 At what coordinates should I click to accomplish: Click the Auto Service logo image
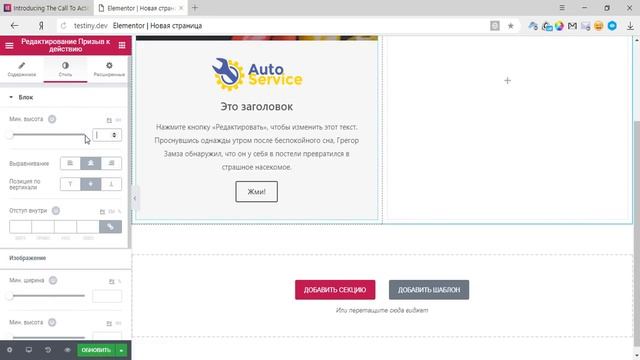pos(257,74)
